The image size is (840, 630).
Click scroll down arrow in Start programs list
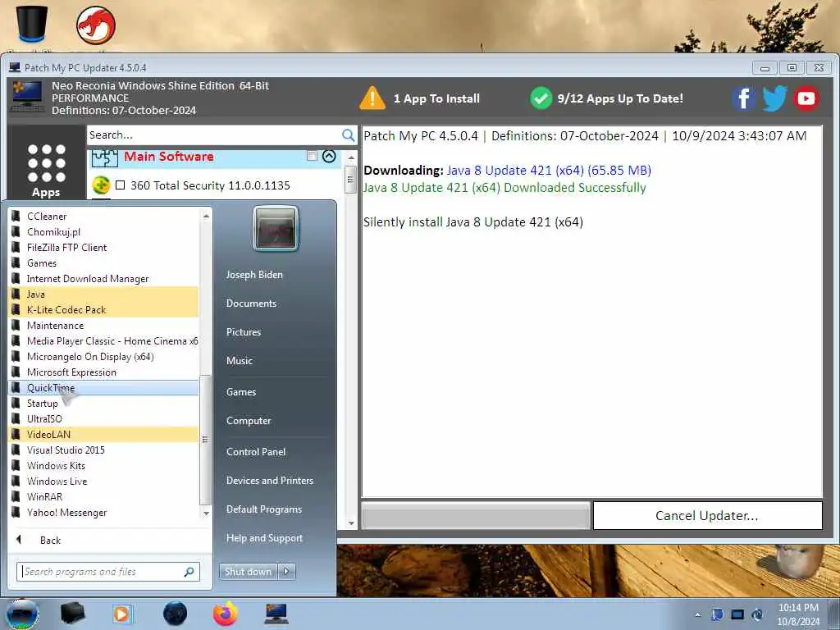pos(206,514)
